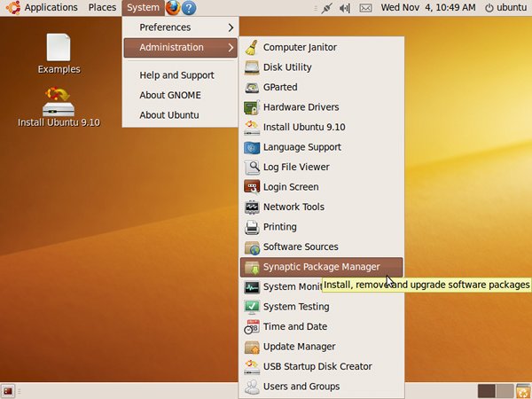Click the Time and Date label
The height and width of the screenshot is (399, 532).
(295, 326)
